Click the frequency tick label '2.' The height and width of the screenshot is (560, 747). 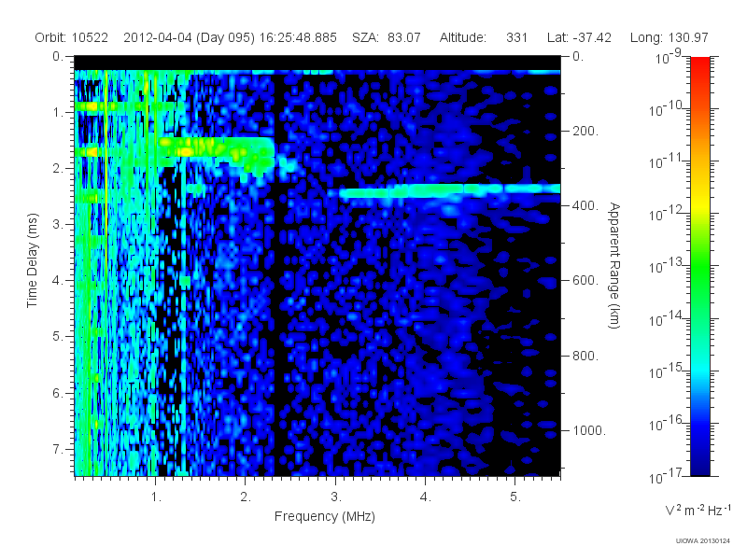pyautogui.click(x=246, y=497)
